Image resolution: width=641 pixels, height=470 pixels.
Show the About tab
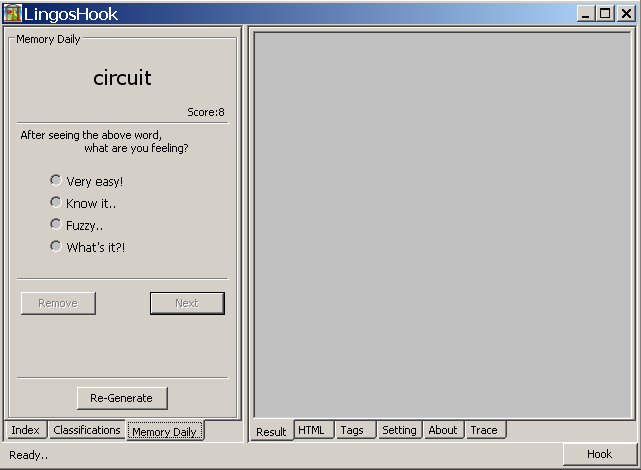(x=443, y=430)
